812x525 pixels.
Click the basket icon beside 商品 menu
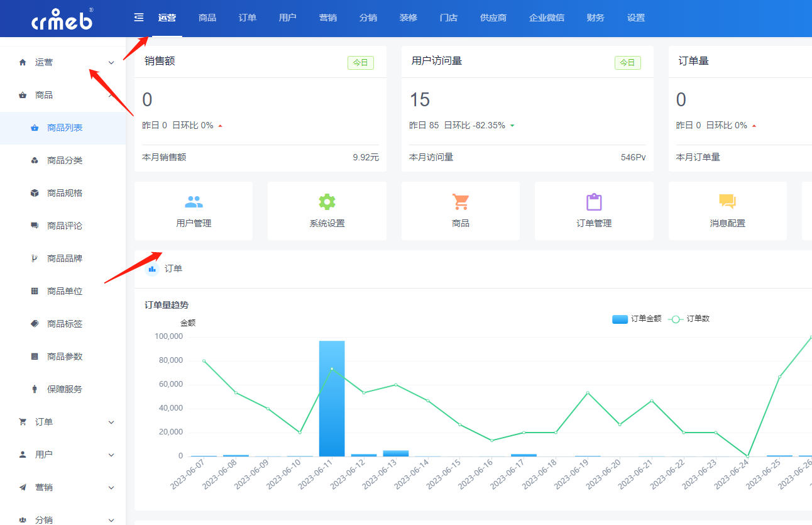(x=23, y=95)
